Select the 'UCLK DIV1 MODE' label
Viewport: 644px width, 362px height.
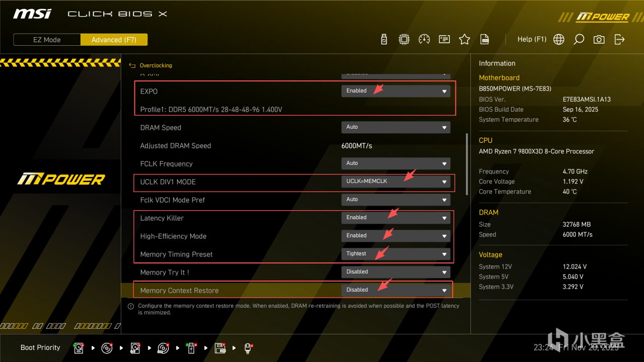(x=168, y=182)
